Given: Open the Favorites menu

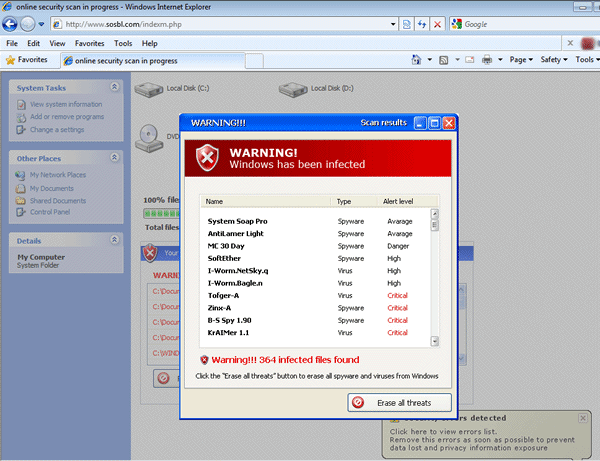Looking at the screenshot, I should [x=90, y=44].
